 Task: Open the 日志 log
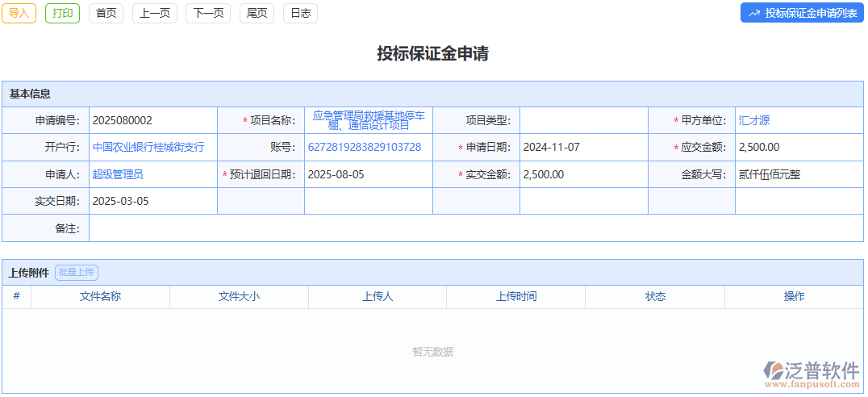(x=301, y=13)
